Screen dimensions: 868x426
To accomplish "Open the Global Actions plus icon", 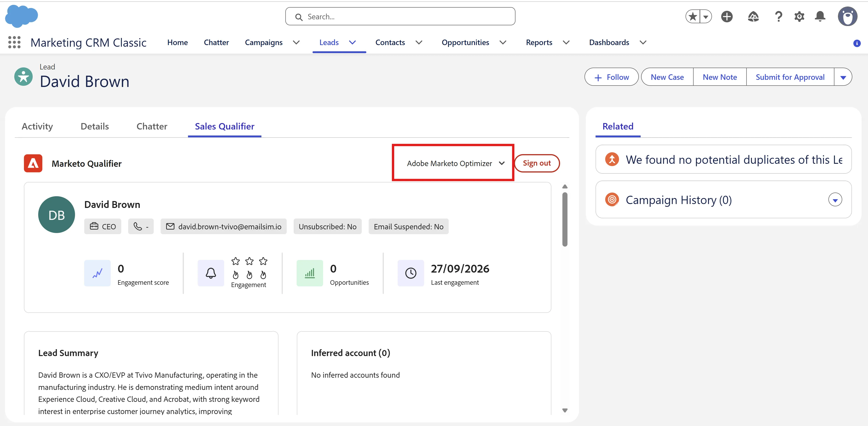I will pyautogui.click(x=727, y=17).
